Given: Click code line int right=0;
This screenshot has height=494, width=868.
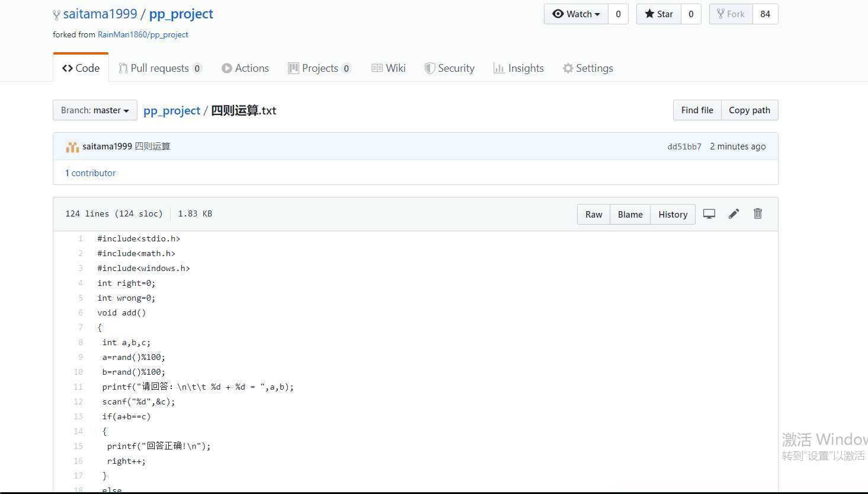Looking at the screenshot, I should tap(126, 283).
